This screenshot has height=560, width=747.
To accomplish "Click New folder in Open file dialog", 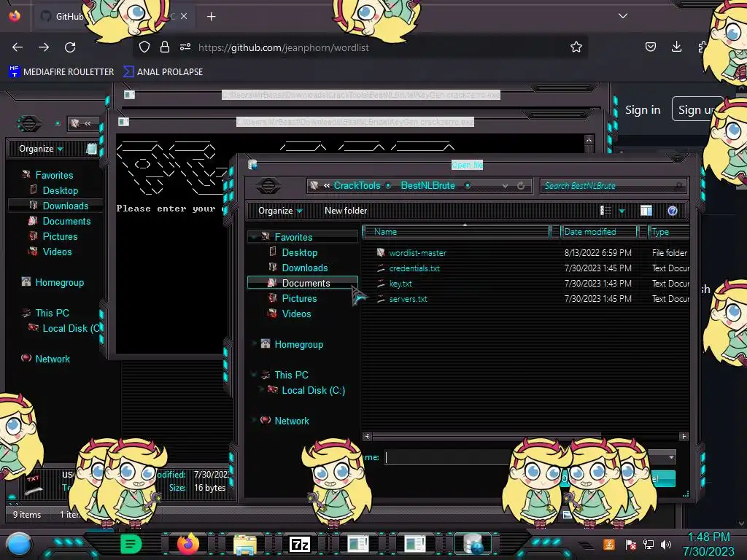I will click(345, 211).
